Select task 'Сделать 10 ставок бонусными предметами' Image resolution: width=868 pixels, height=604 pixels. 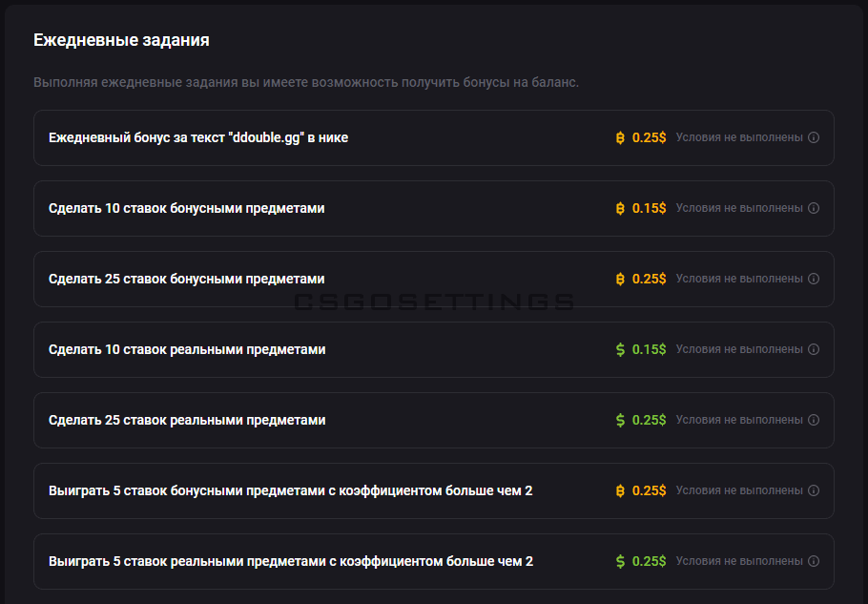tap(186, 208)
